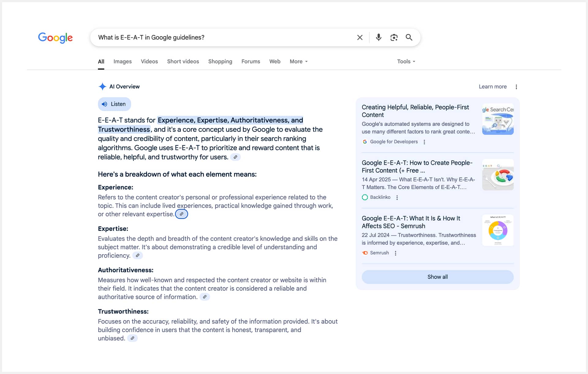Open Backlinko E-E-A-T thumbnail image

click(x=498, y=175)
